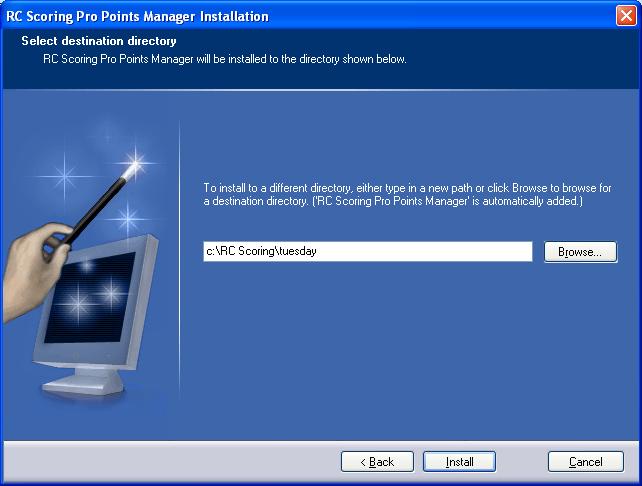Click the Browse... button
The height and width of the screenshot is (486, 642).
click(580, 252)
